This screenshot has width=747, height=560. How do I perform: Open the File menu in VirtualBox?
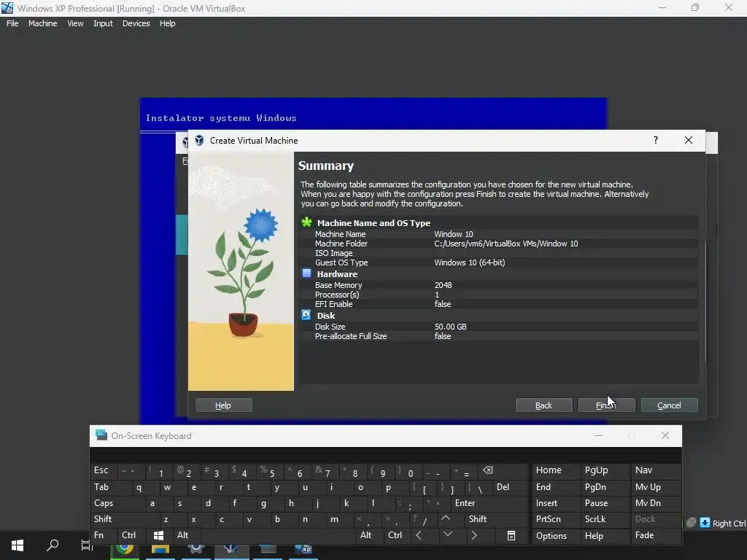12,23
